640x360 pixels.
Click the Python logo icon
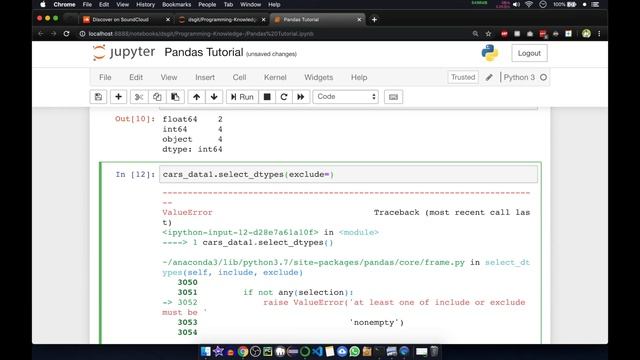489,53
